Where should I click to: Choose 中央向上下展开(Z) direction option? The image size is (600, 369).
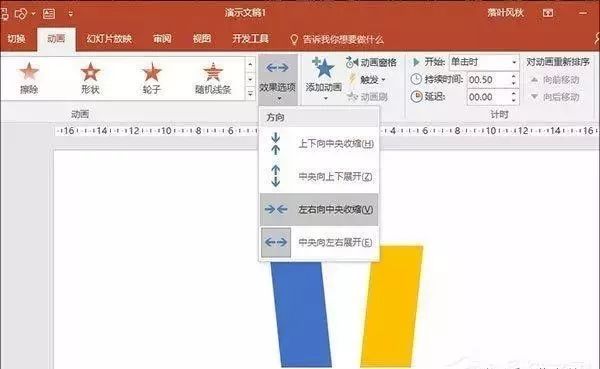[x=319, y=176]
